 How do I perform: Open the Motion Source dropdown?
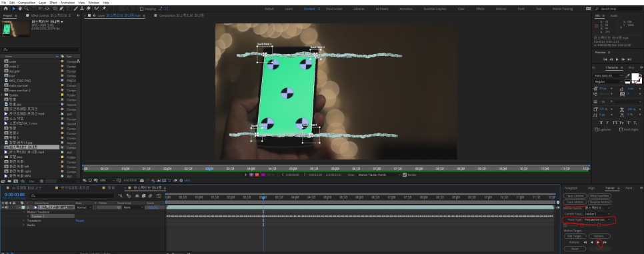(597, 208)
